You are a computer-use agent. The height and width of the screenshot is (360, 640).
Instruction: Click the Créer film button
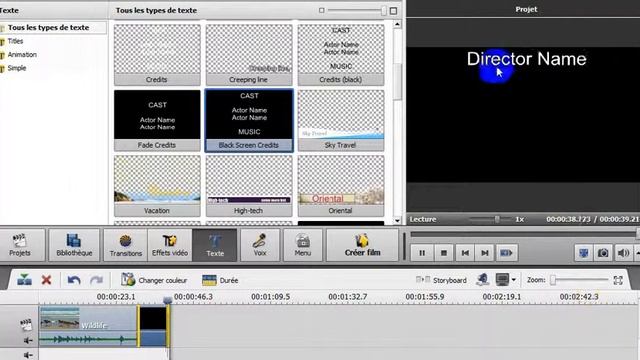coord(362,245)
